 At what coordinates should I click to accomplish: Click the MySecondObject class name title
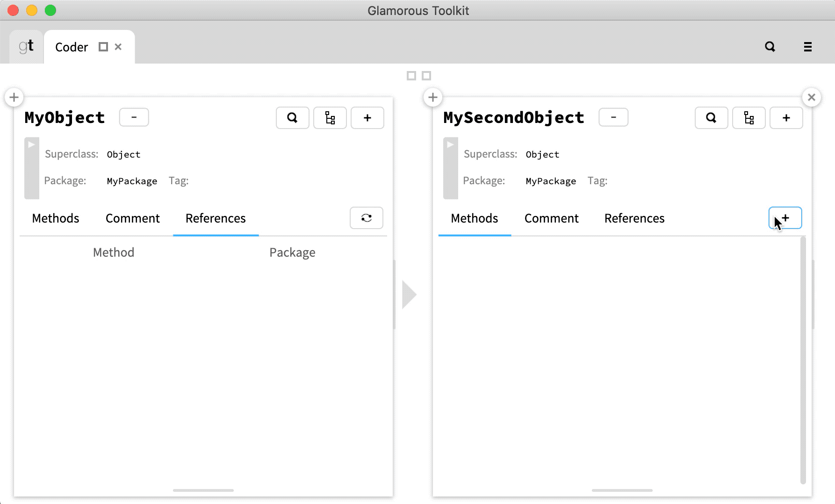pyautogui.click(x=514, y=117)
